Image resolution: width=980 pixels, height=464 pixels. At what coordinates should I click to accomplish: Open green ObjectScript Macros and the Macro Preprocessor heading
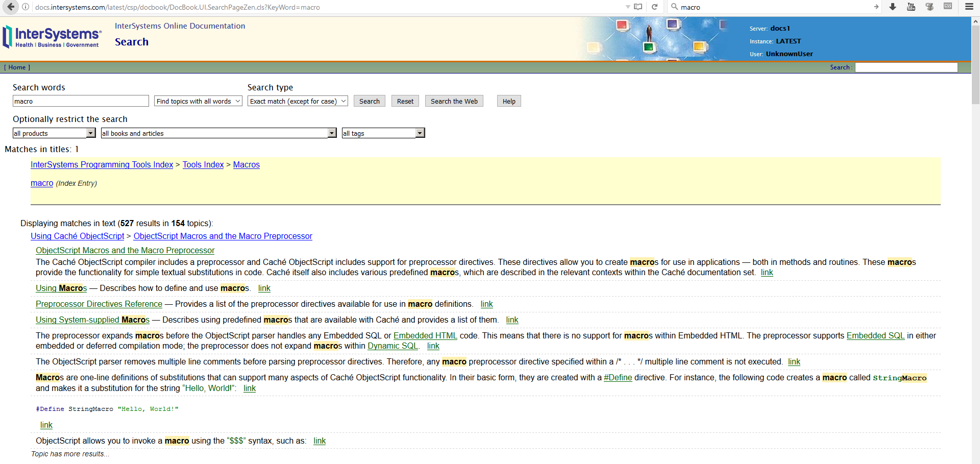pos(125,250)
